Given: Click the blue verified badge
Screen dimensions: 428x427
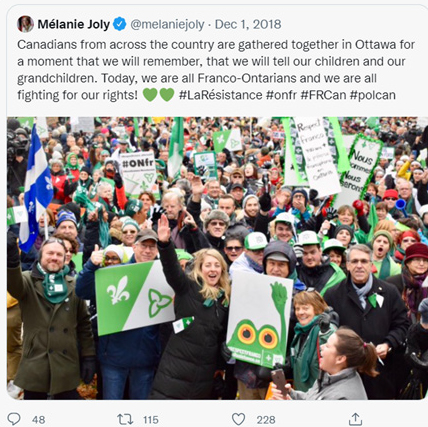Looking at the screenshot, I should click(120, 24).
